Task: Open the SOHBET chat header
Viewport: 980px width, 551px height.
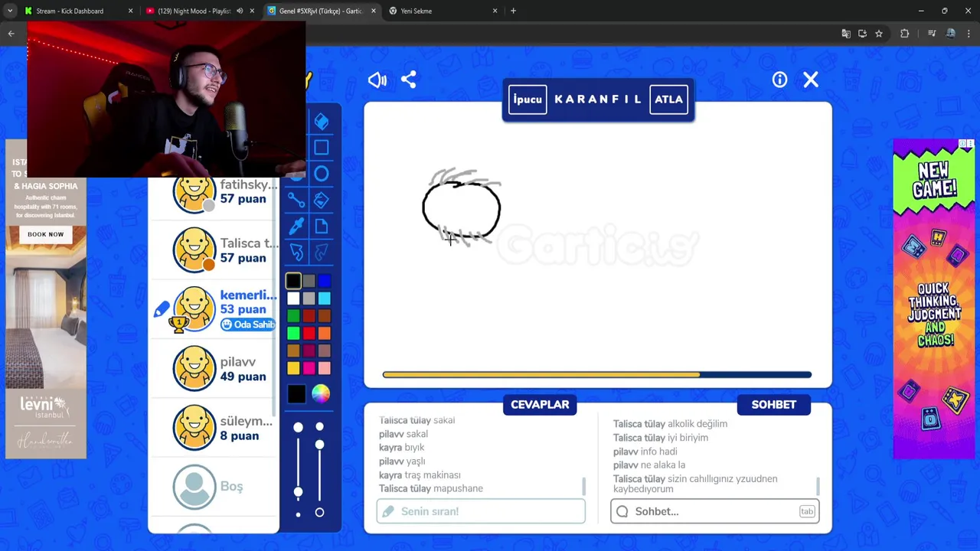Action: click(773, 405)
